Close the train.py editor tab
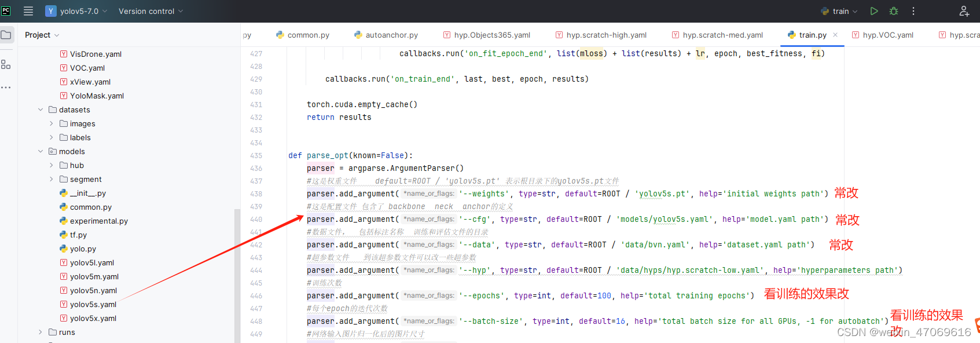980x343 pixels. click(x=835, y=35)
